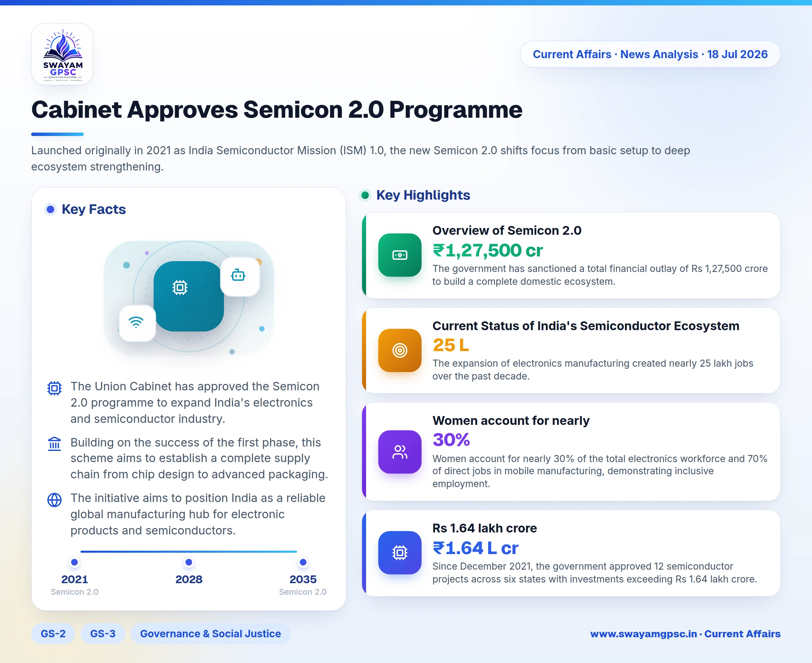Click the chip bullet icon beside Union Cabinet text
The image size is (812, 663).
point(54,388)
